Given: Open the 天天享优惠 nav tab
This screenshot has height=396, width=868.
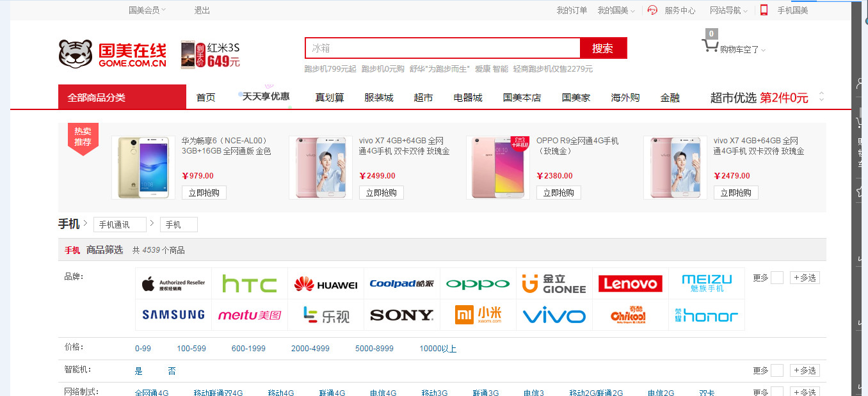Looking at the screenshot, I should 266,97.
